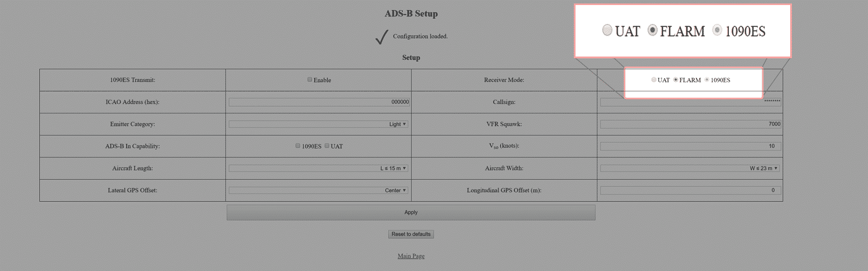The width and height of the screenshot is (868, 271).
Task: Focus the Callsign input field
Action: [691, 102]
